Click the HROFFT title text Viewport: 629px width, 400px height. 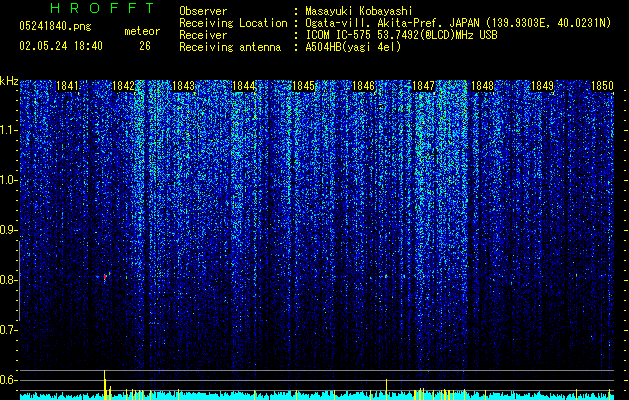(x=103, y=8)
